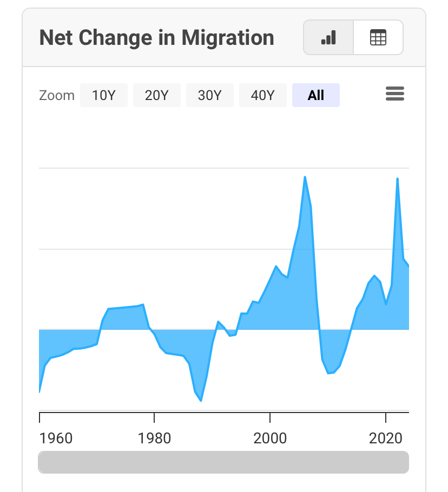The width and height of the screenshot is (448, 492).
Task: Open the chart hamburger menu
Action: [x=394, y=94]
